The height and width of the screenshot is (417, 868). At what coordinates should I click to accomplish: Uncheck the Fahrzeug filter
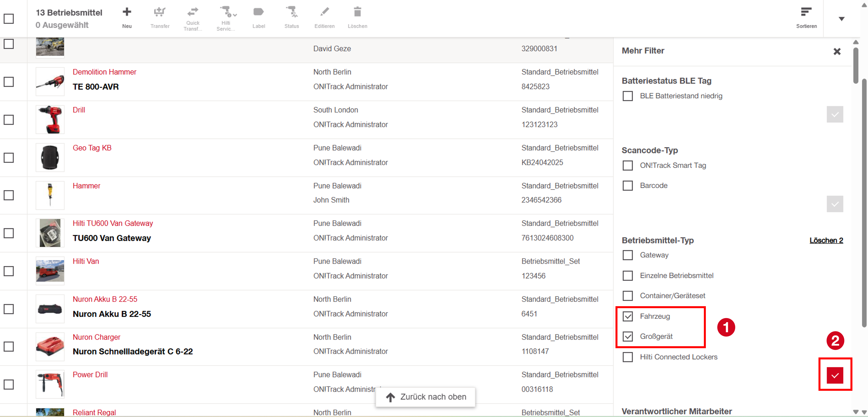(x=628, y=316)
